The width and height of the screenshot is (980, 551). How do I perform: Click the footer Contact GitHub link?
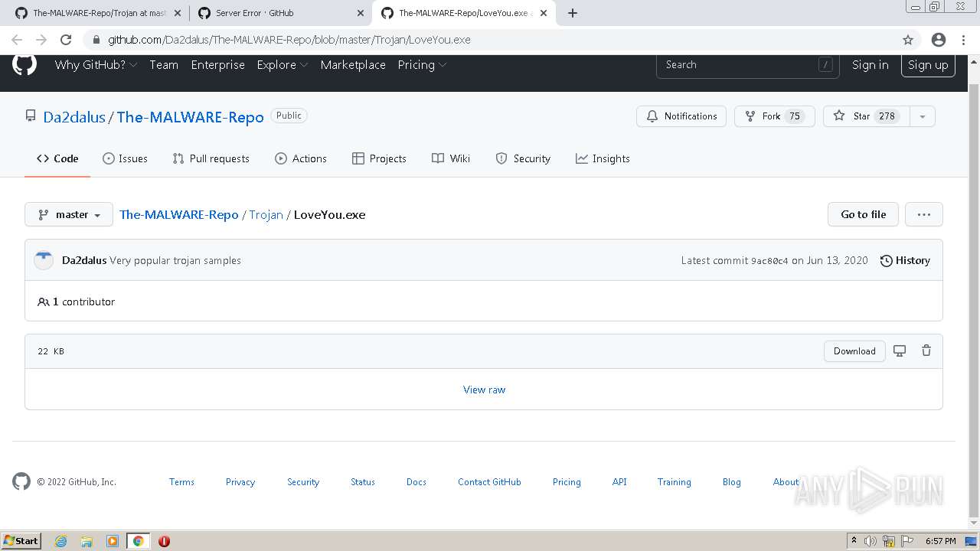489,482
